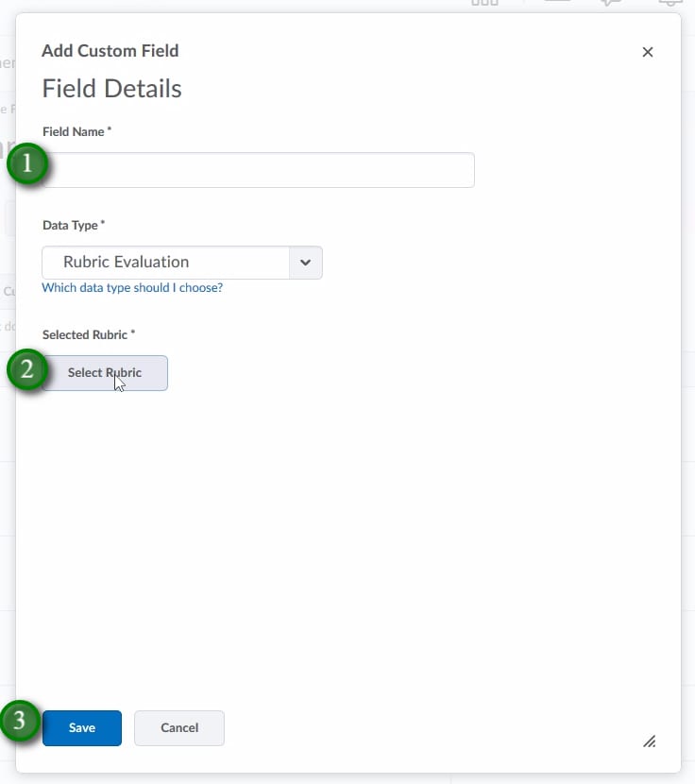
Task: Click the green step 2 marker
Action: coord(27,369)
